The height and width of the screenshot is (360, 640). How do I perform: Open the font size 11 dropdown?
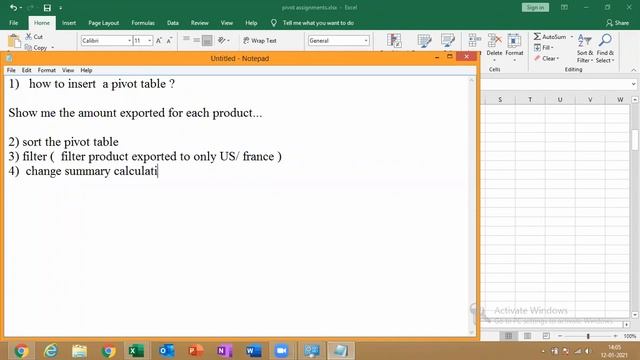click(x=150, y=40)
